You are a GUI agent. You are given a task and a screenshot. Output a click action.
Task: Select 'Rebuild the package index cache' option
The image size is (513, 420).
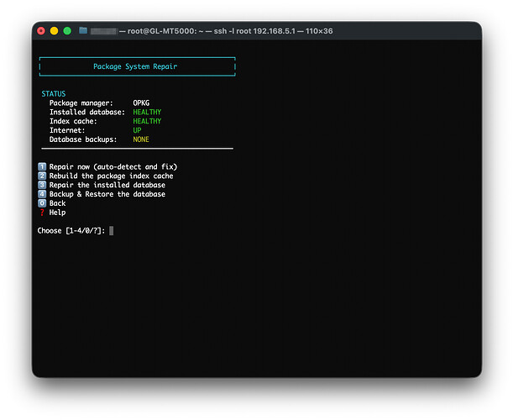click(111, 176)
